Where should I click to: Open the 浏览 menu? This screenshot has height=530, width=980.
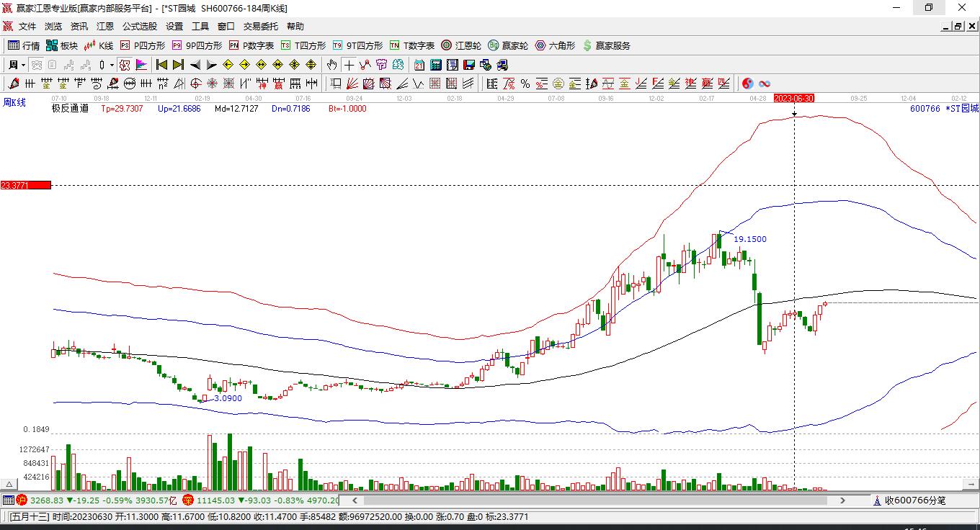(x=53, y=27)
